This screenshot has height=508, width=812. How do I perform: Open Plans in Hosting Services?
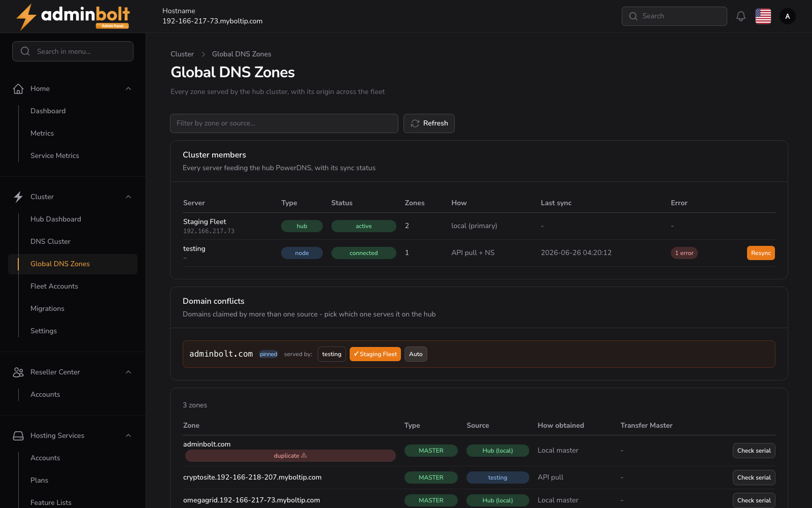(x=39, y=480)
